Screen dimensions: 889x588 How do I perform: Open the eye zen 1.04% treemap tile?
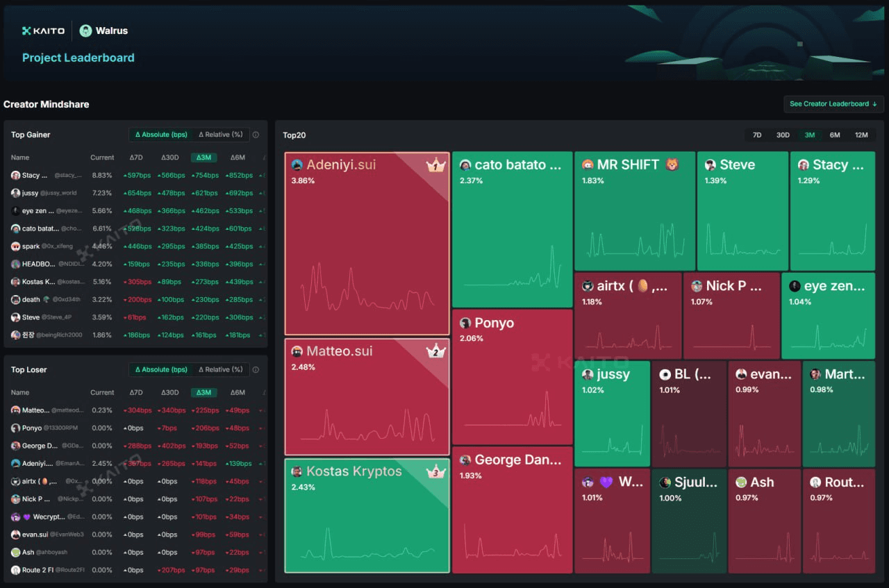[828, 316]
